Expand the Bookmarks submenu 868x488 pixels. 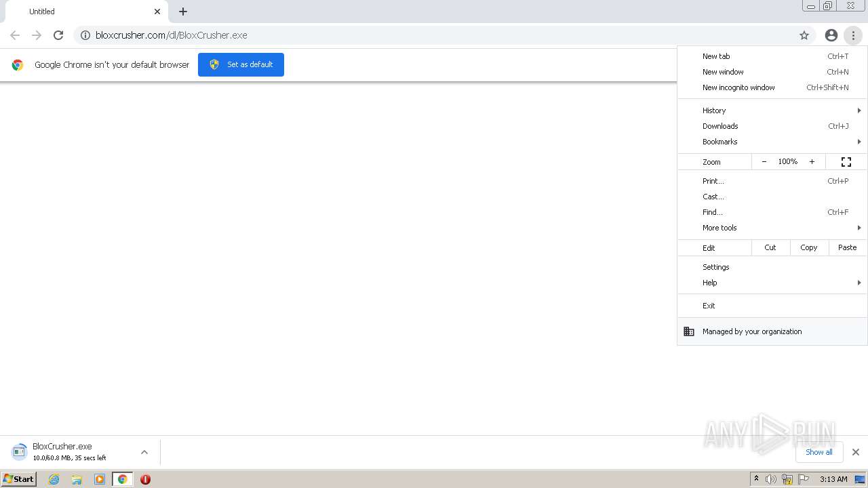[x=772, y=142]
